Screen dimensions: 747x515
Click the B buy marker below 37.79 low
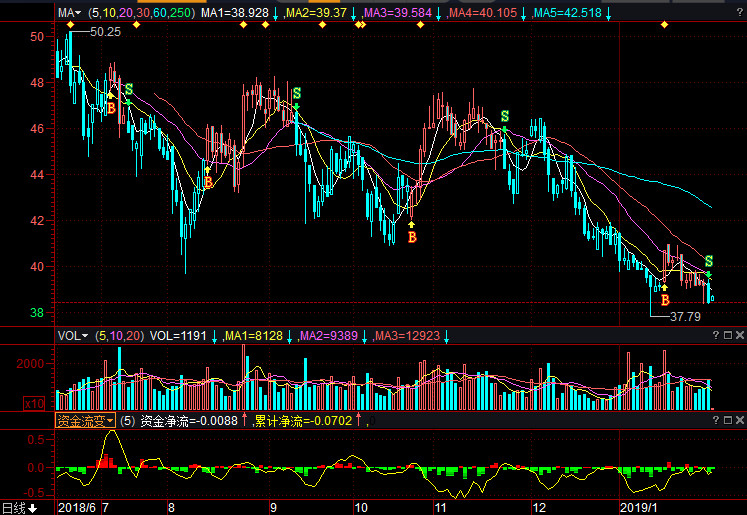click(665, 299)
